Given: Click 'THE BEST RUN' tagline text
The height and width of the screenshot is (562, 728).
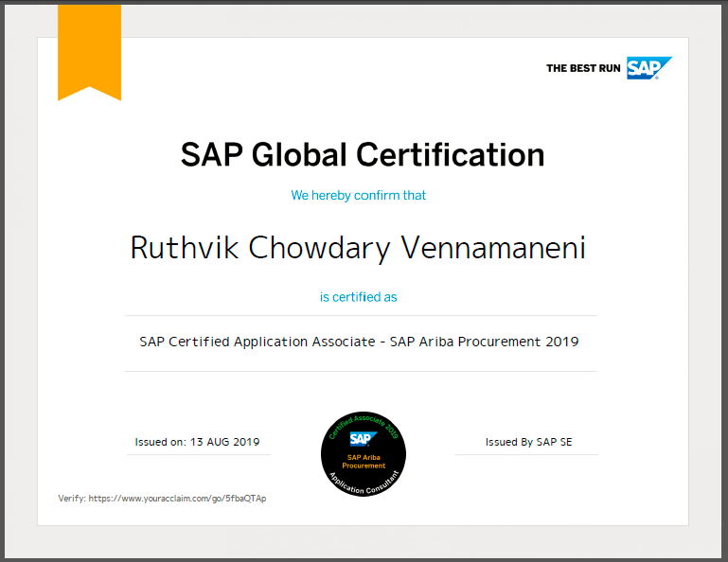Looking at the screenshot, I should [583, 69].
